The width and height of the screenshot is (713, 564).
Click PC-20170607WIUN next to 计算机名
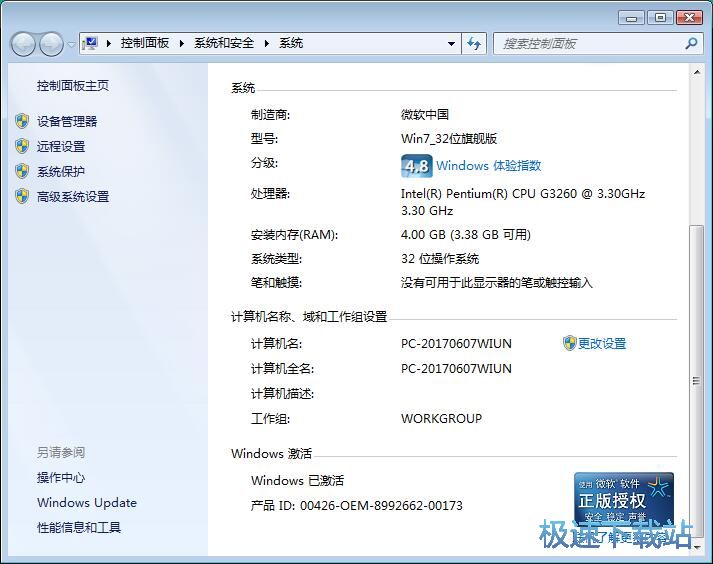point(456,343)
